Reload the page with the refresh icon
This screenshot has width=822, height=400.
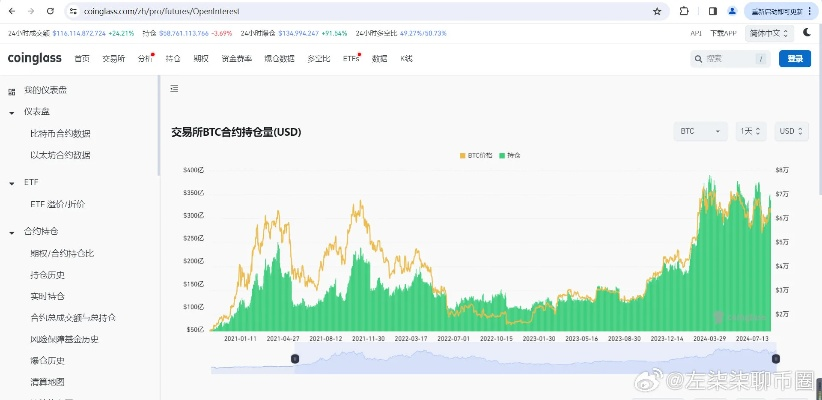51,11
